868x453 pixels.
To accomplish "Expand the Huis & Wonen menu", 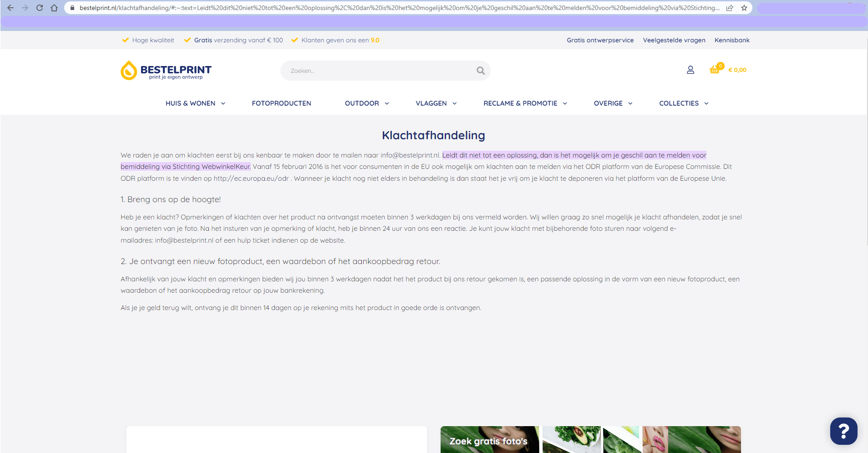I will (195, 103).
